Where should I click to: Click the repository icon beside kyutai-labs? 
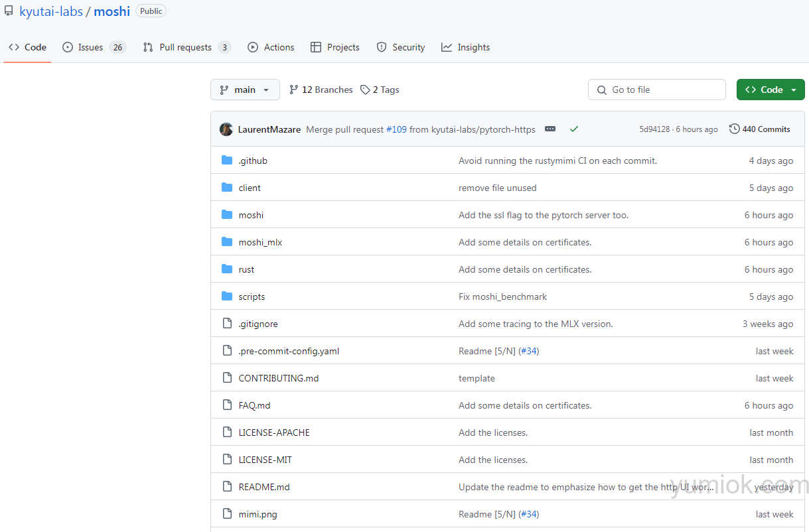[9, 11]
